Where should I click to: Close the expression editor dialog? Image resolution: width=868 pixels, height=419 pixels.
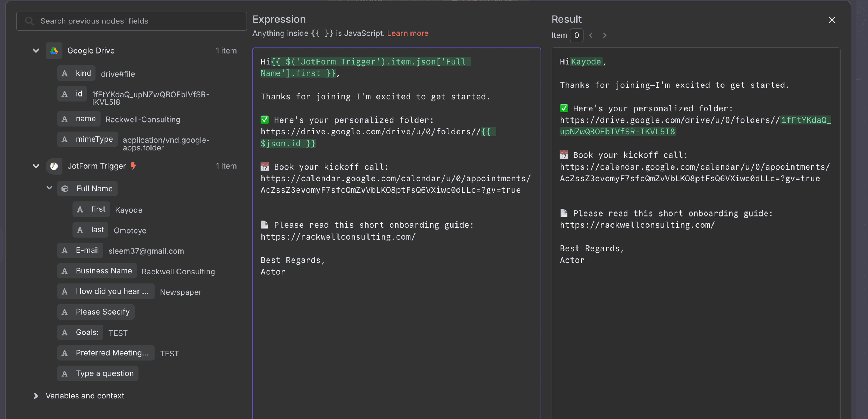(832, 20)
